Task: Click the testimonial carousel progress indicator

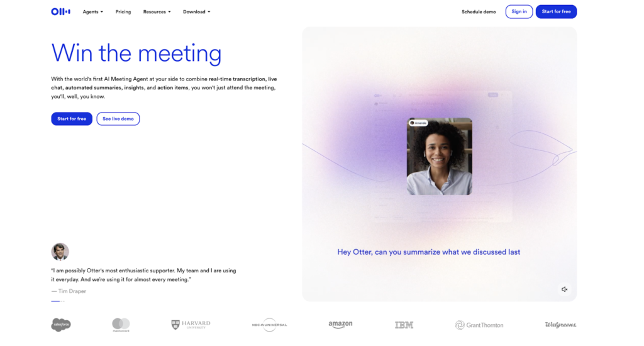Action: pyautogui.click(x=57, y=301)
